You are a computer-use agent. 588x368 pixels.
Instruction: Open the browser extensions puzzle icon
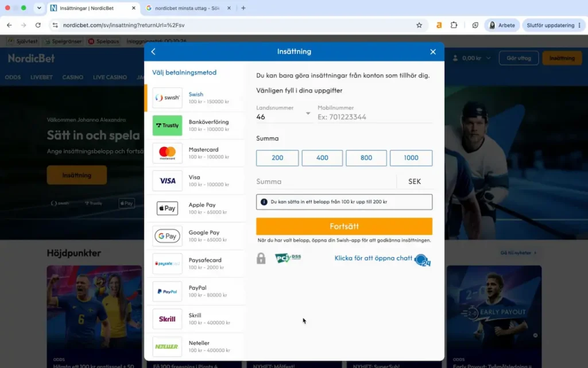[x=454, y=25]
